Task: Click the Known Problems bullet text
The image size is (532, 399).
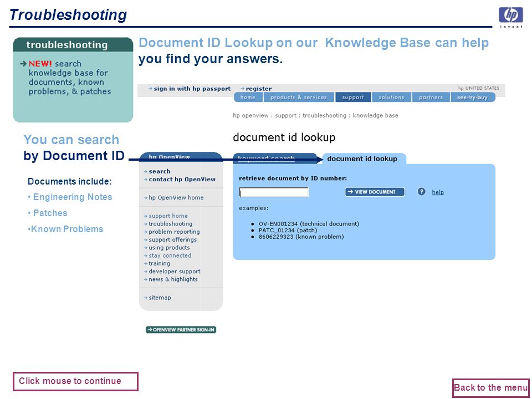Action: [67, 229]
